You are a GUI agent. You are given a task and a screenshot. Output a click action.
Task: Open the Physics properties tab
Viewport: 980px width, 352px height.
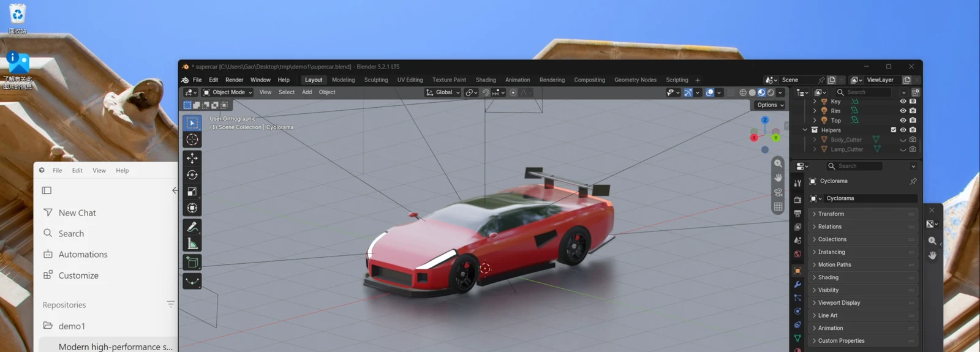click(797, 311)
